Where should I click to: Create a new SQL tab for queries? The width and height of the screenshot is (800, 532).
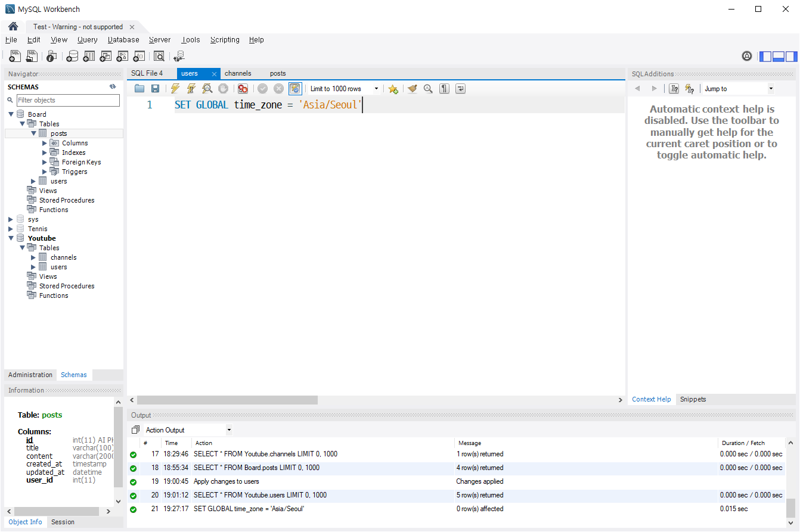15,56
